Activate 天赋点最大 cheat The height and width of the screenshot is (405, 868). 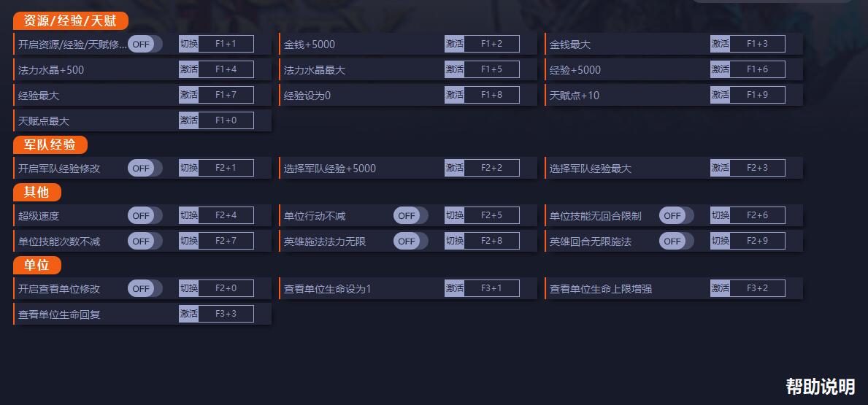click(x=189, y=120)
